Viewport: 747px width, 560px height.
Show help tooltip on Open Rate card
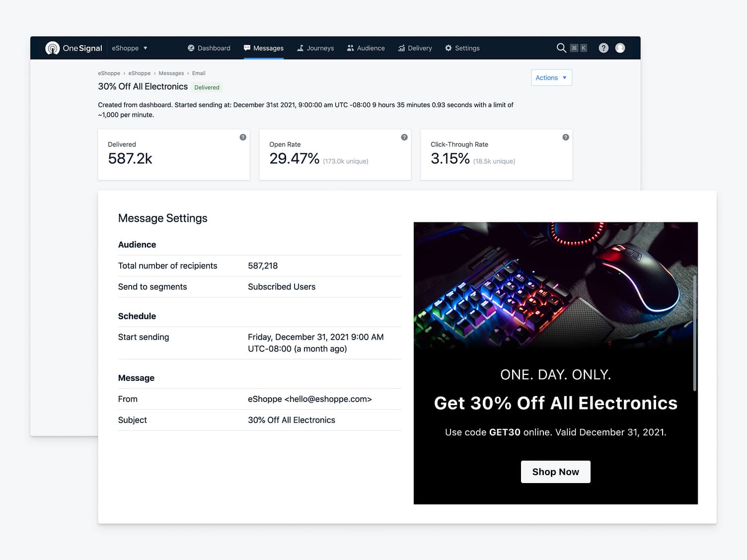click(404, 137)
